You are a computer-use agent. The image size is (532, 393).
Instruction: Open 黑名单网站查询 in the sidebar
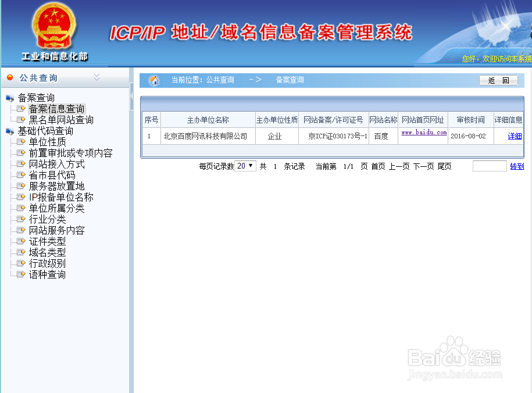[x=61, y=120]
